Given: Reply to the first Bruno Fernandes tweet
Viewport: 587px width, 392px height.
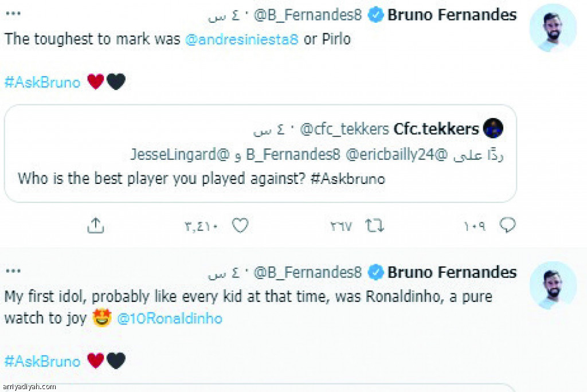Looking at the screenshot, I should click(x=507, y=225).
